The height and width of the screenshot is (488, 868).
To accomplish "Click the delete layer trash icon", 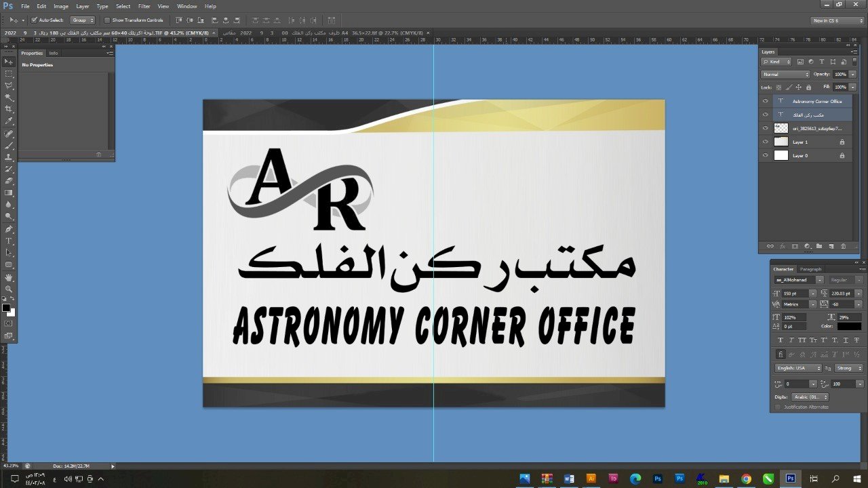I will [x=843, y=246].
